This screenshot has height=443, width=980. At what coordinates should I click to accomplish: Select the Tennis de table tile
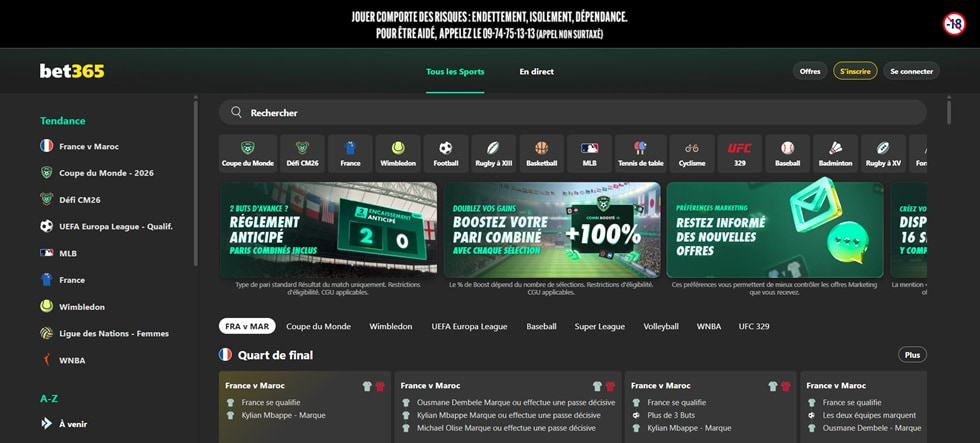click(x=641, y=154)
